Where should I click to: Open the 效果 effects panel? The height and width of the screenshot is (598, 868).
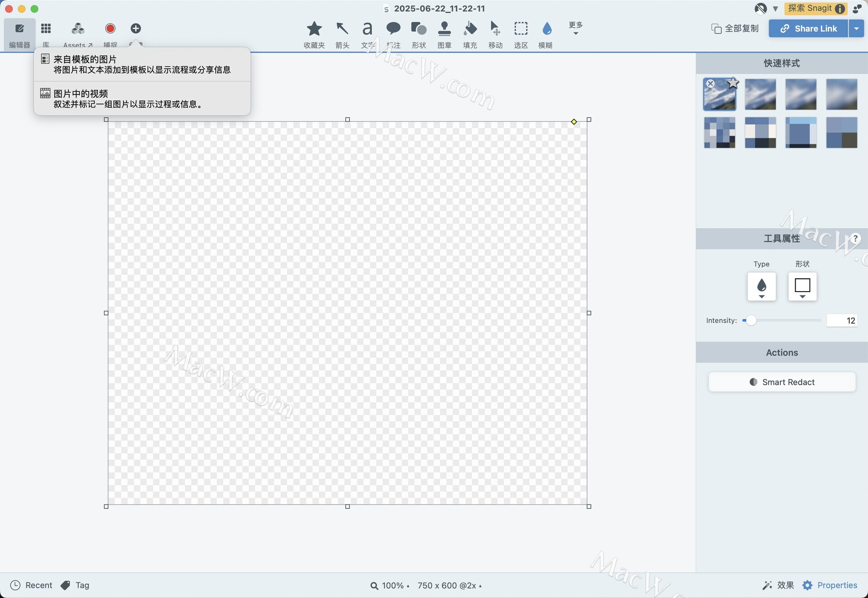(x=778, y=585)
